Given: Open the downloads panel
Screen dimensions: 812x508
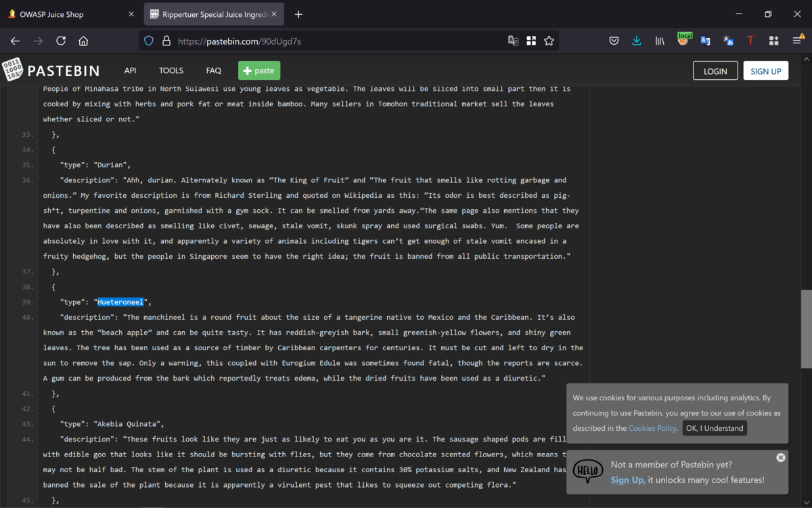Looking at the screenshot, I should [636, 41].
